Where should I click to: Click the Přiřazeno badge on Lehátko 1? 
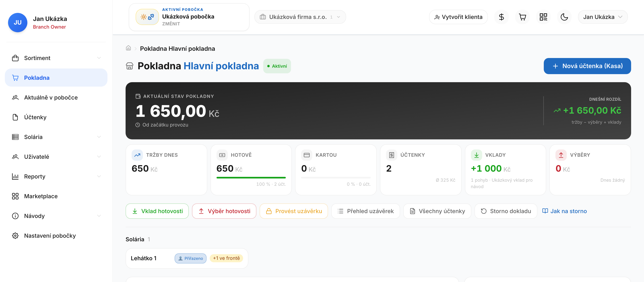(x=191, y=258)
